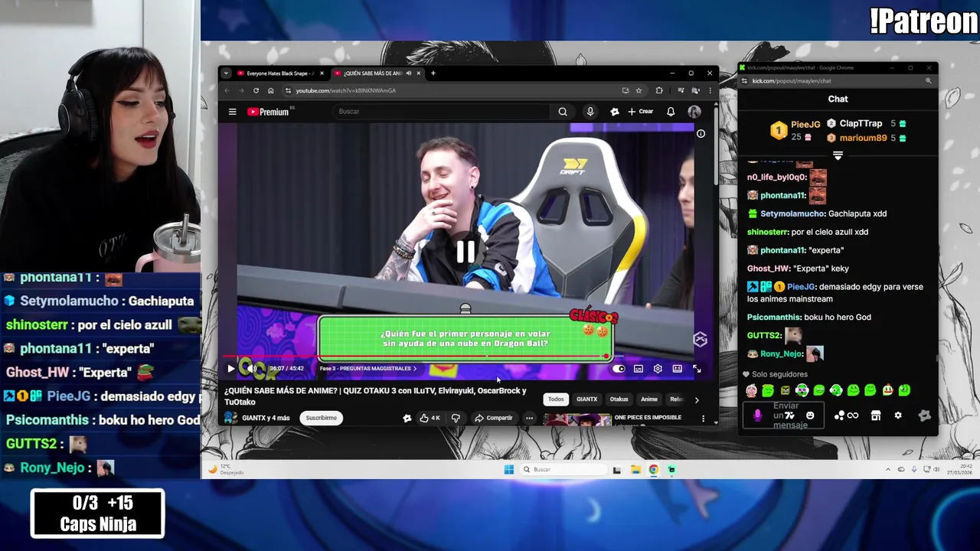Open Google Chrome from the taskbar
980x551 pixels.
[653, 470]
